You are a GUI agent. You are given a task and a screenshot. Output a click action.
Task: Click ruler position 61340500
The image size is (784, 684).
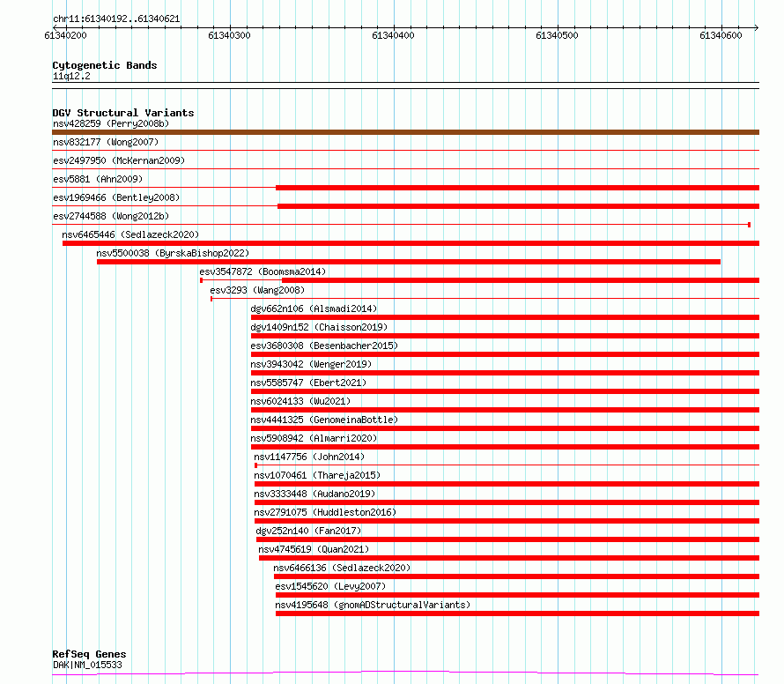pos(557,35)
